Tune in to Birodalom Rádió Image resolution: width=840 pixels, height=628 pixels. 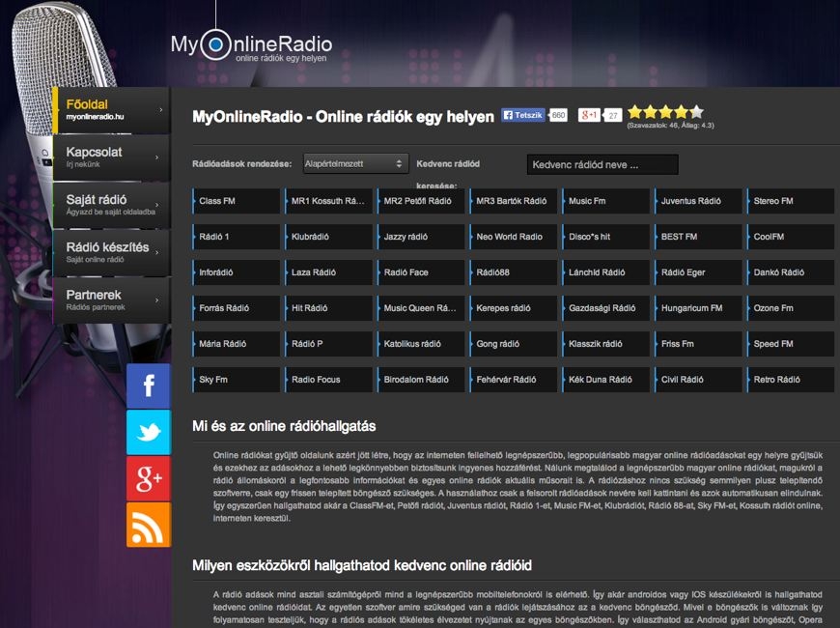[421, 380]
